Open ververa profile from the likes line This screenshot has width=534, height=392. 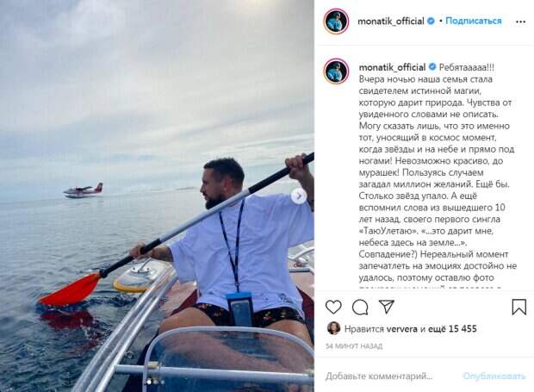point(401,329)
